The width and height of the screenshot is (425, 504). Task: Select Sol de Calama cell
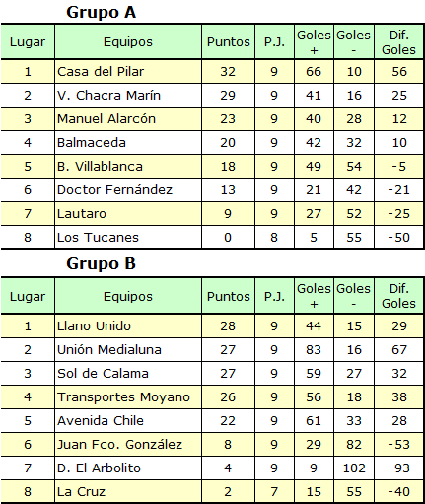point(128,373)
